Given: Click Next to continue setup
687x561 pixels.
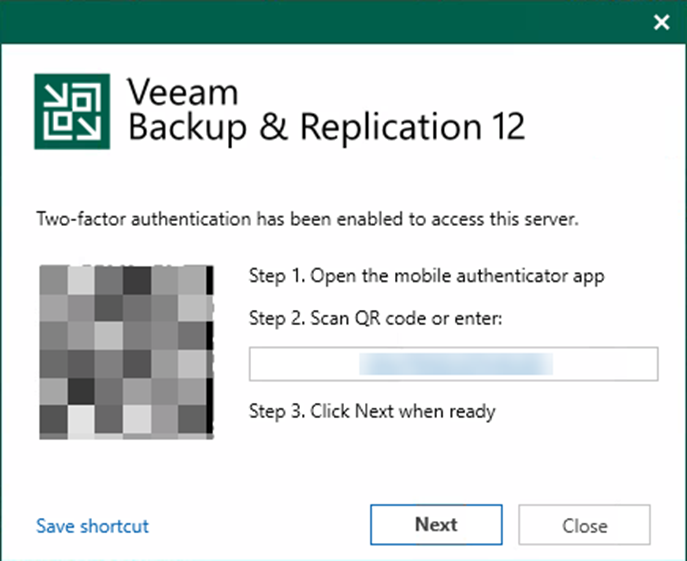Looking at the screenshot, I should (x=436, y=525).
